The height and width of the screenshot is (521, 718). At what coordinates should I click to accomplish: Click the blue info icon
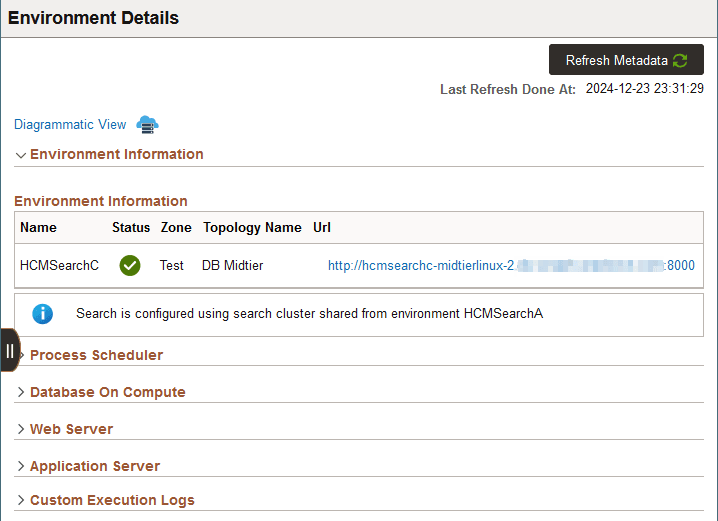point(43,314)
